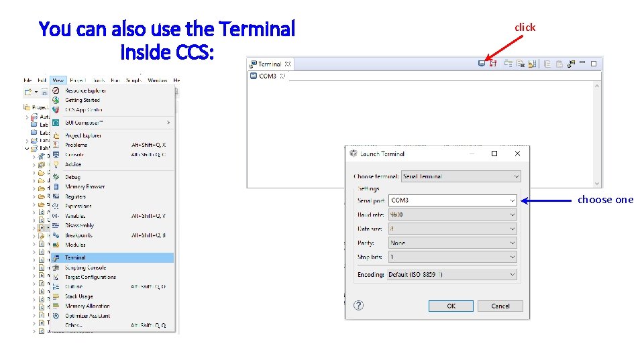The image size is (644, 362).
Task: Click the Terminal scrollbar up arrow
Action: click(x=597, y=86)
